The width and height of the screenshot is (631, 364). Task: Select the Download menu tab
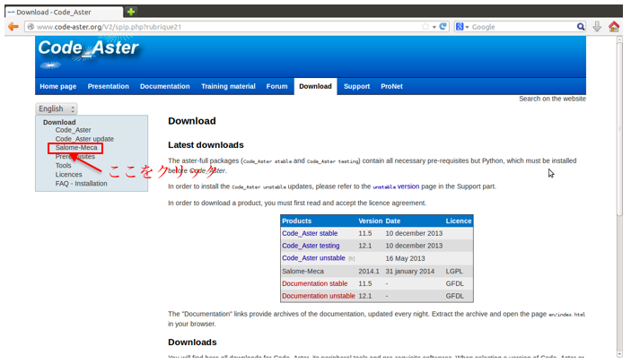tap(316, 86)
